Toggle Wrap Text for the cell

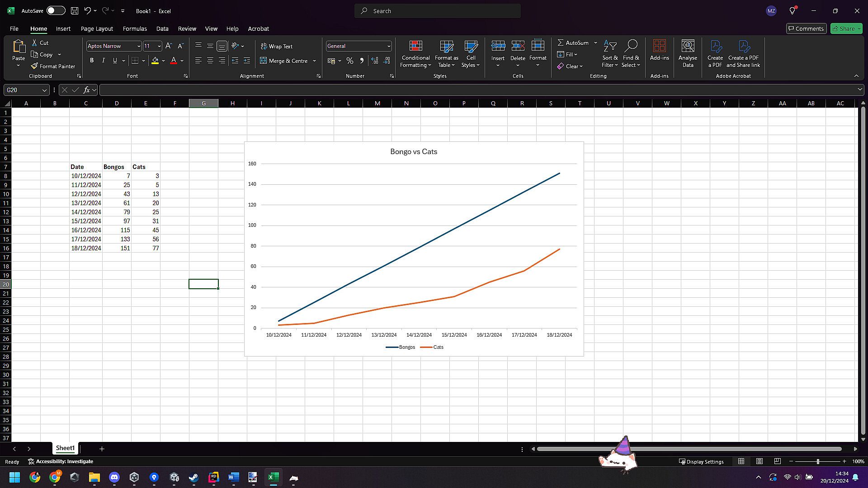(277, 46)
